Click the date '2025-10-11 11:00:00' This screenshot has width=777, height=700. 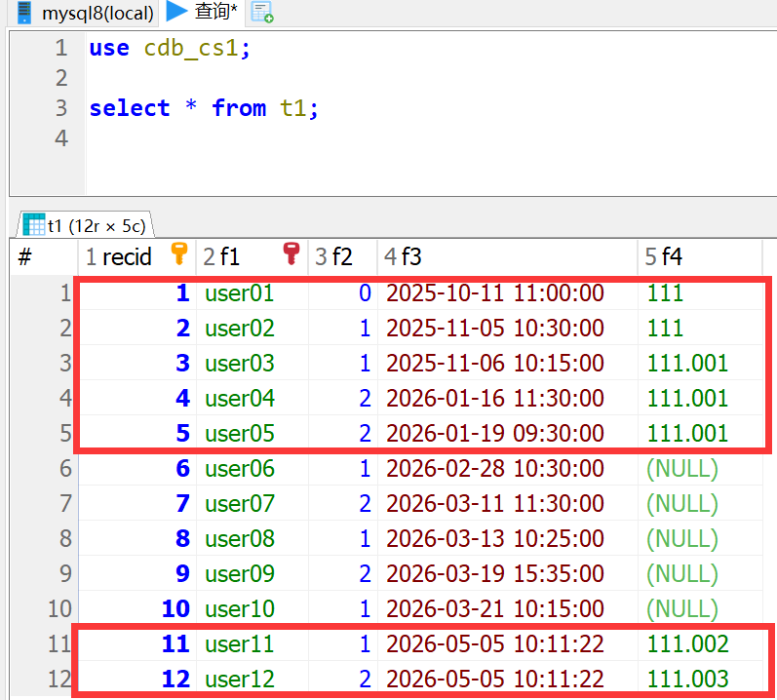(495, 292)
